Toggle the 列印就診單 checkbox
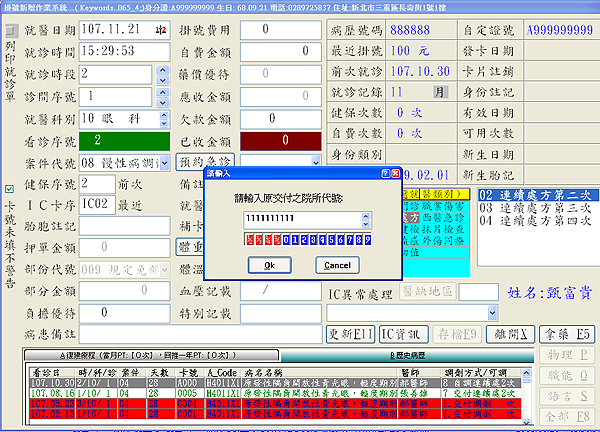 click(x=10, y=31)
